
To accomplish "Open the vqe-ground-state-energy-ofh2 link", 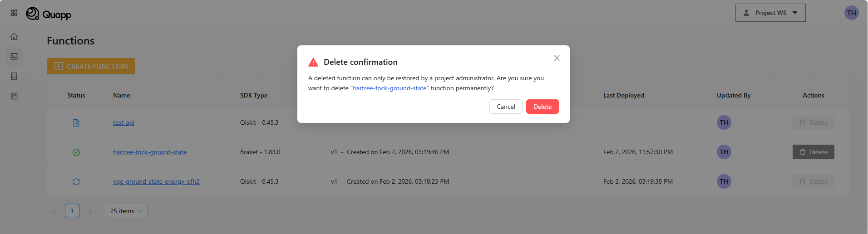I will pyautogui.click(x=156, y=181).
